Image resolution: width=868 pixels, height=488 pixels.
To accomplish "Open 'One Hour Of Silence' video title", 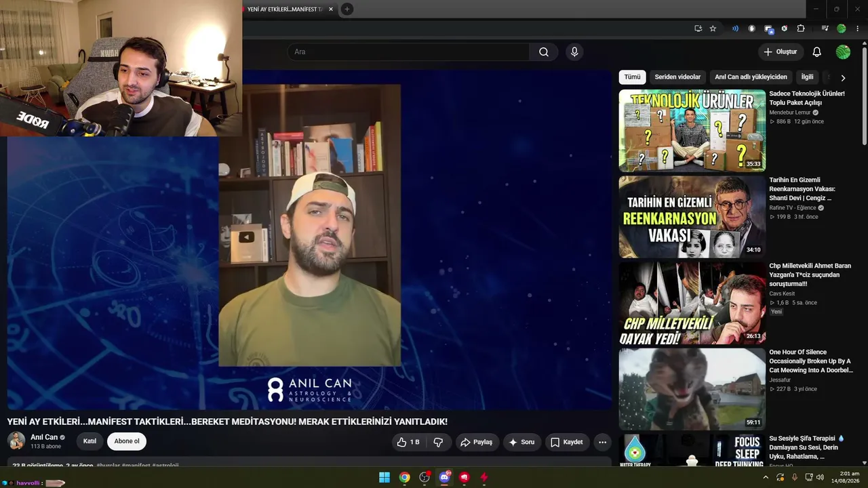I will click(811, 361).
